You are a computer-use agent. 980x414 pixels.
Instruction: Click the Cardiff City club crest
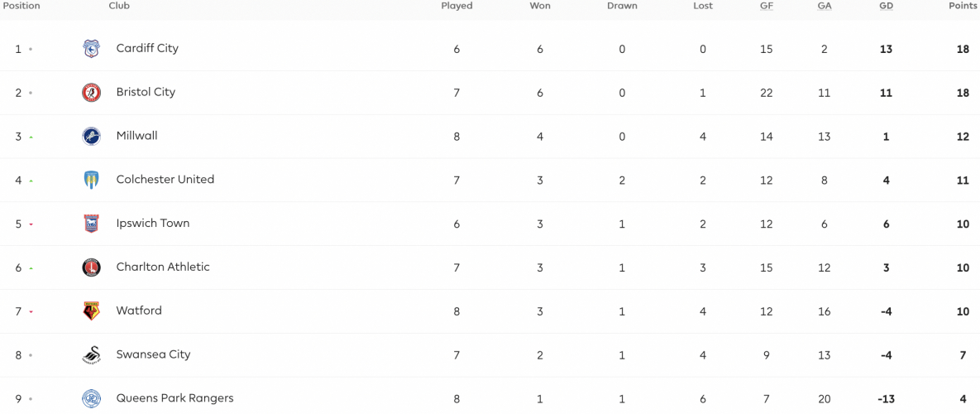(91, 49)
